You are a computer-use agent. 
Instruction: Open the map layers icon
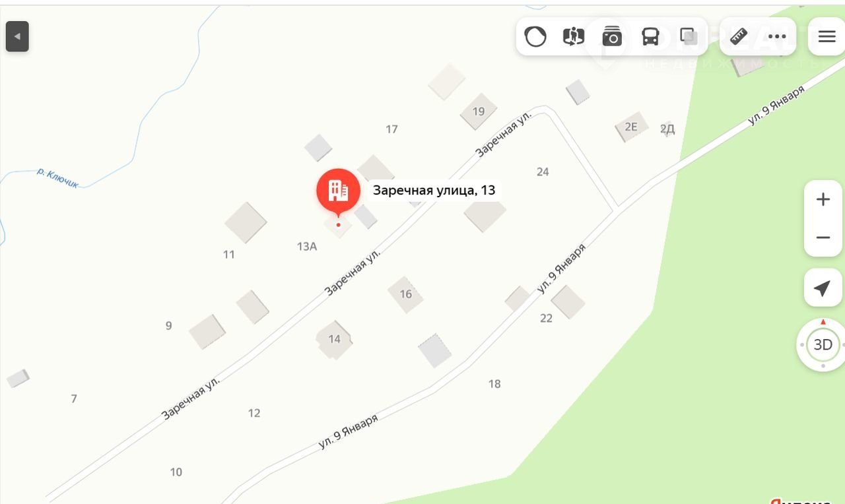coord(689,37)
